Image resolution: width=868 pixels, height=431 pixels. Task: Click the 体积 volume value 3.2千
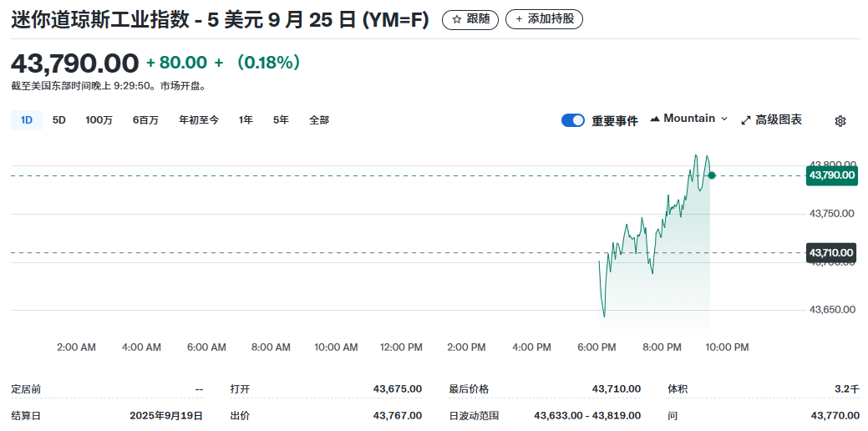[847, 389]
